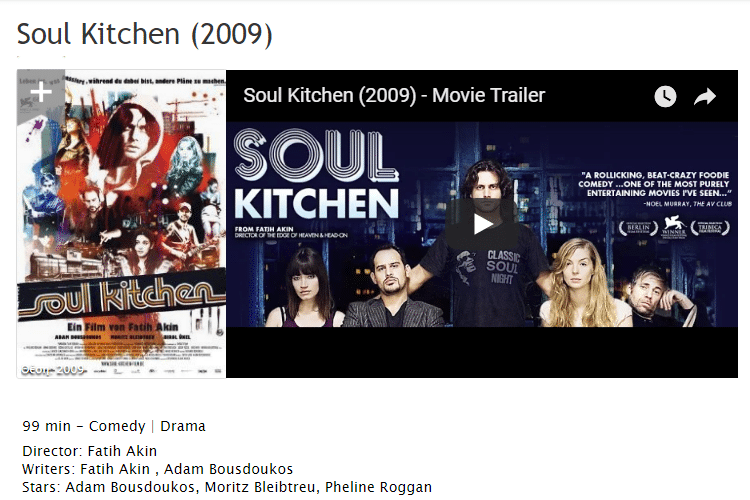The width and height of the screenshot is (750, 500).
Task: Open the Soul Kitchen poster image
Action: pos(121,224)
